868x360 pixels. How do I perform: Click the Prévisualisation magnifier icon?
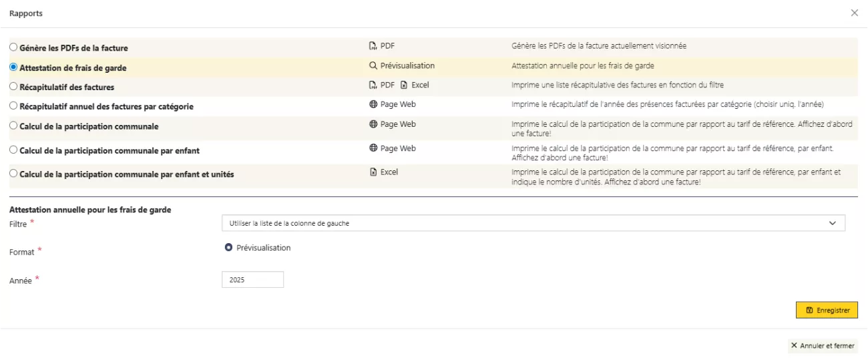[373, 66]
